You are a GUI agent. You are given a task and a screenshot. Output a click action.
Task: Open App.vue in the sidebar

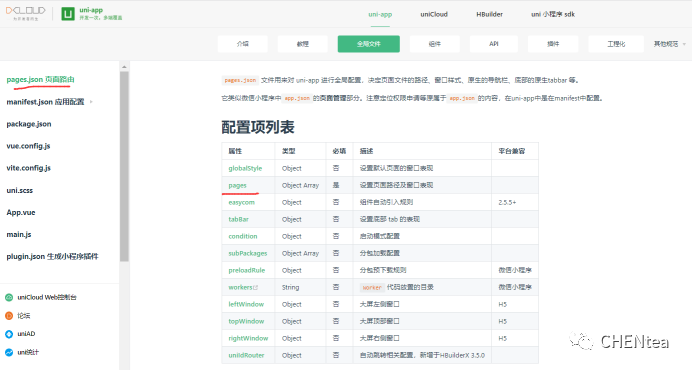pyautogui.click(x=21, y=212)
